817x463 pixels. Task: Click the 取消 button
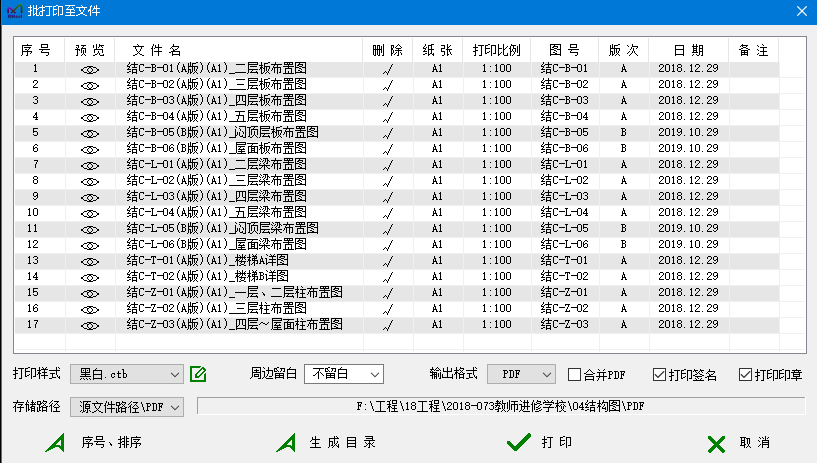738,442
